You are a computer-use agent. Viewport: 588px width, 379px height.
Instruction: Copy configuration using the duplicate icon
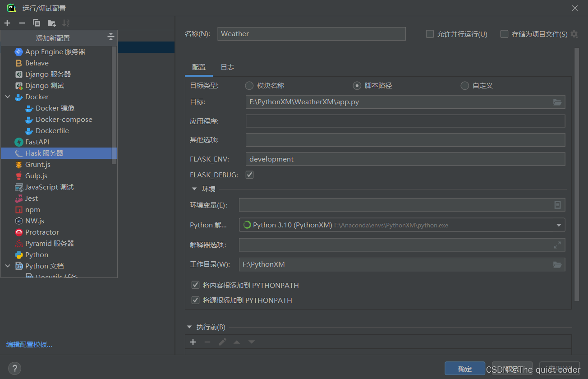(37, 23)
